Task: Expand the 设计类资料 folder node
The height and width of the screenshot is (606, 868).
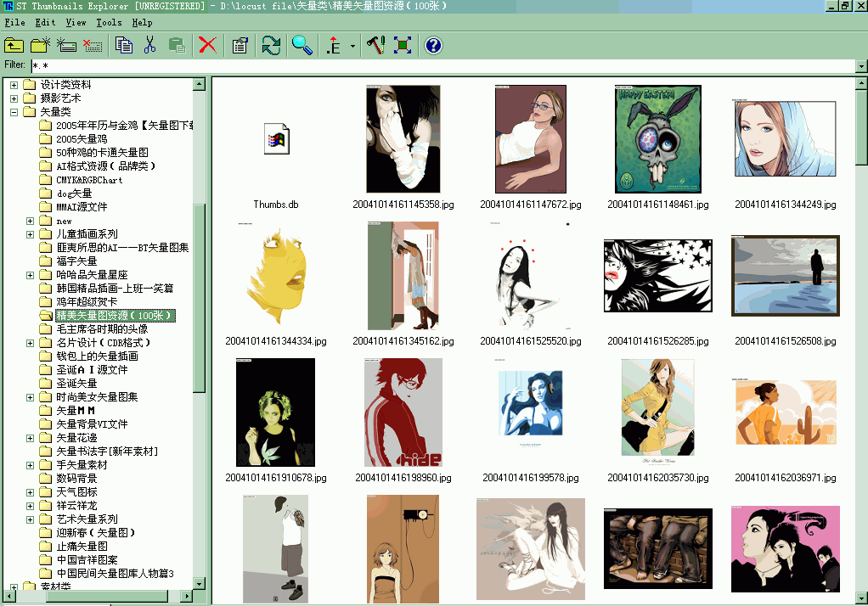Action: point(14,85)
